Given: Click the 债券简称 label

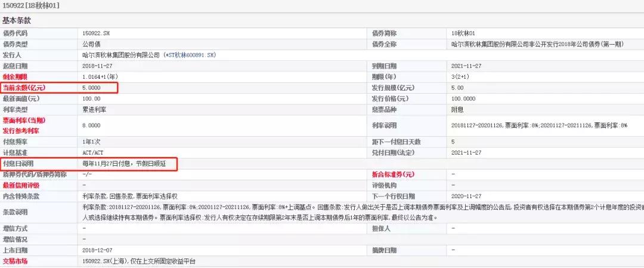Looking at the screenshot, I should (384, 33).
